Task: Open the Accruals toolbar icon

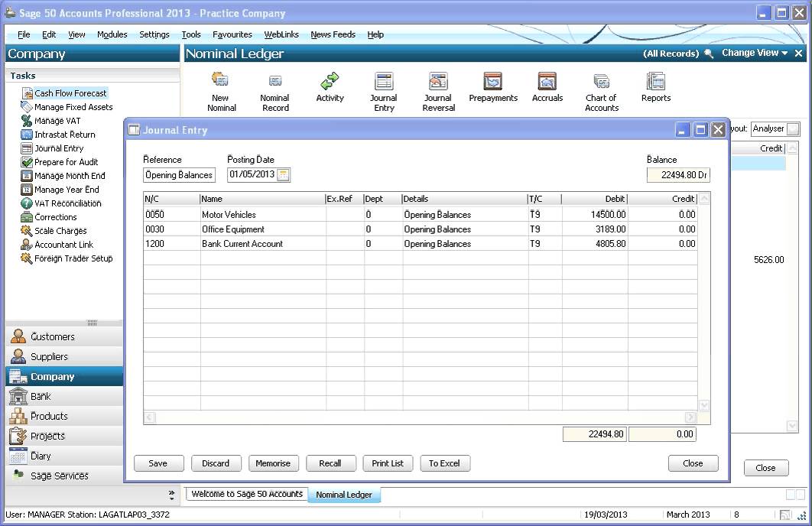Action: pyautogui.click(x=547, y=87)
